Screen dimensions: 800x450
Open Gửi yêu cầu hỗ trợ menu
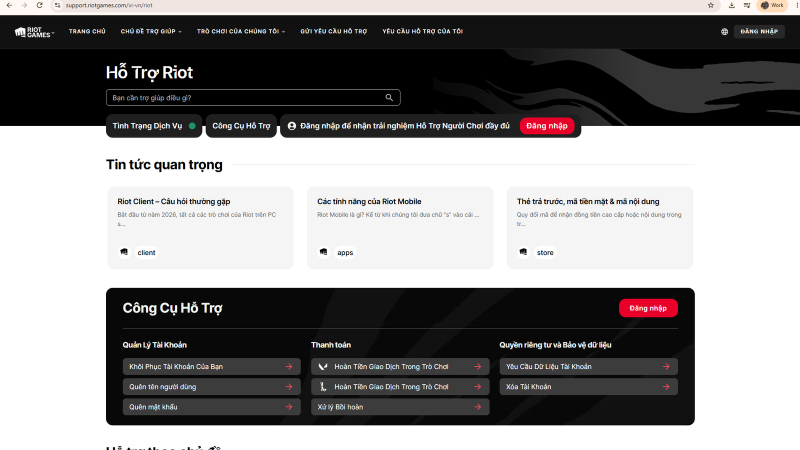pos(334,32)
